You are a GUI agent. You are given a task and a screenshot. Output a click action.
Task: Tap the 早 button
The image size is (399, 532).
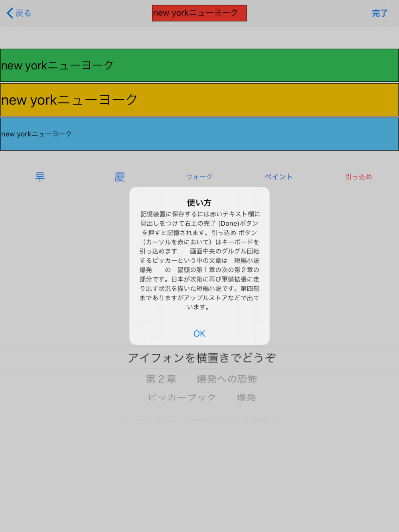[x=40, y=177]
